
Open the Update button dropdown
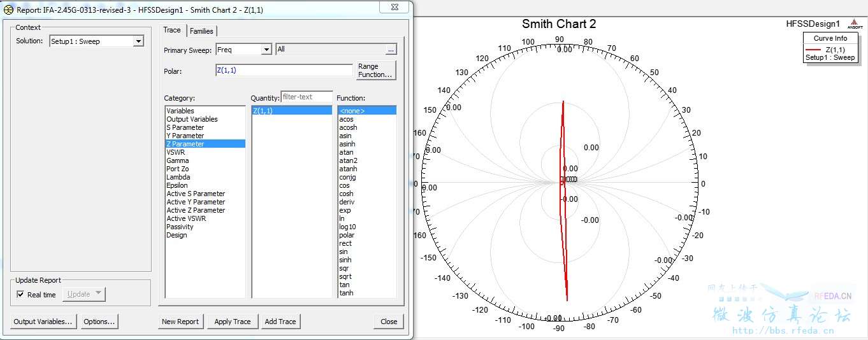click(98, 294)
